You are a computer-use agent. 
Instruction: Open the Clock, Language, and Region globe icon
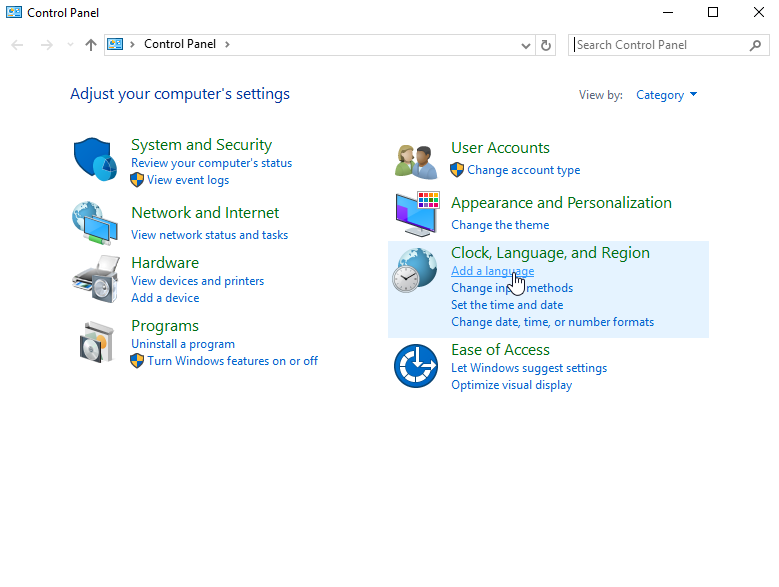pyautogui.click(x=415, y=270)
